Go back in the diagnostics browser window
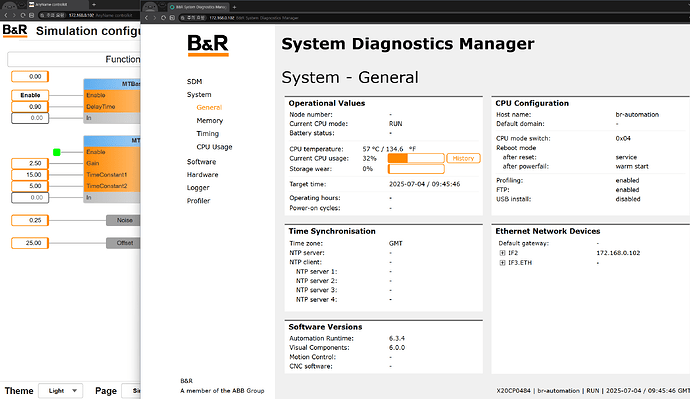 coord(147,18)
